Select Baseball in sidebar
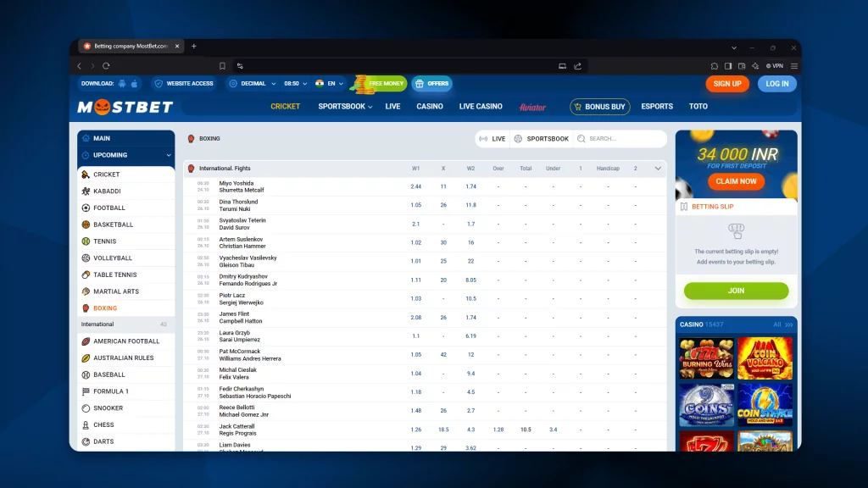868x488 pixels. [x=126, y=374]
